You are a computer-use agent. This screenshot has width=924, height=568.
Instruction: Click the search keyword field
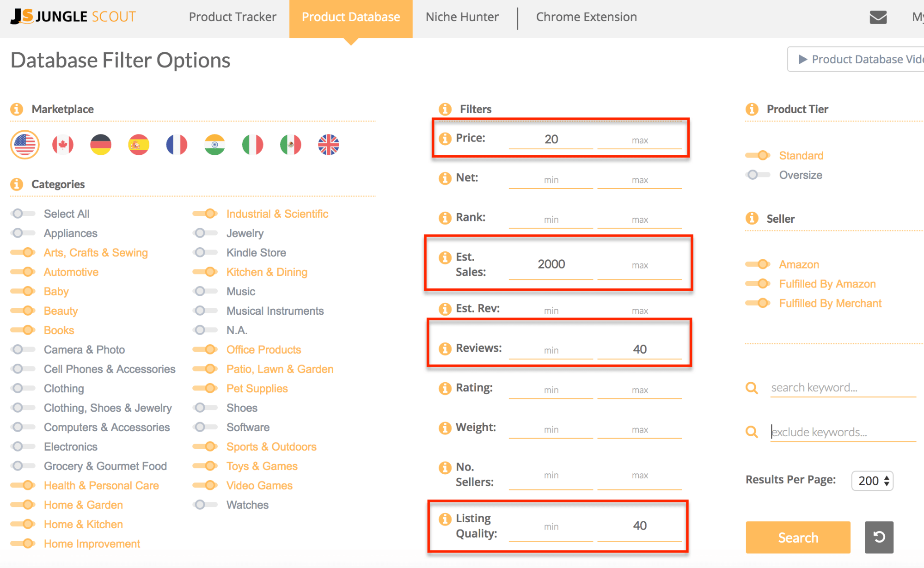tap(843, 387)
